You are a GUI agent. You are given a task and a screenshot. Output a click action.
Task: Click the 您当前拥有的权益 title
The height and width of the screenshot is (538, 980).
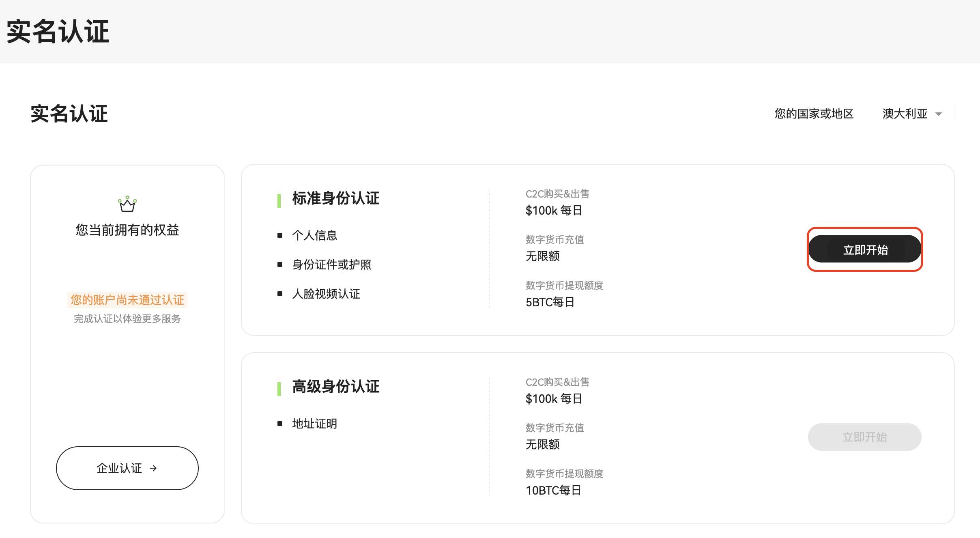click(127, 230)
